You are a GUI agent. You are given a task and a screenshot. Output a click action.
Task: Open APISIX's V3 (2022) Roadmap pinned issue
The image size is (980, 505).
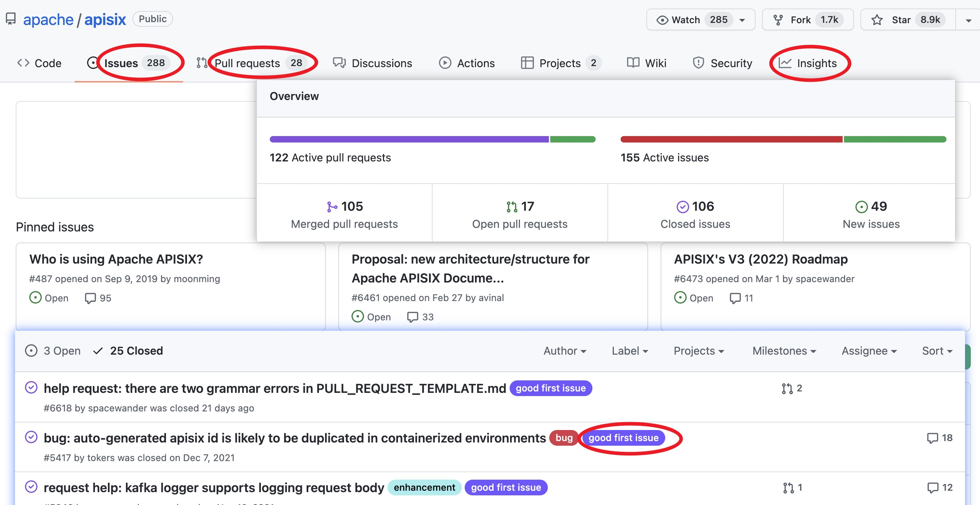pyautogui.click(x=761, y=259)
